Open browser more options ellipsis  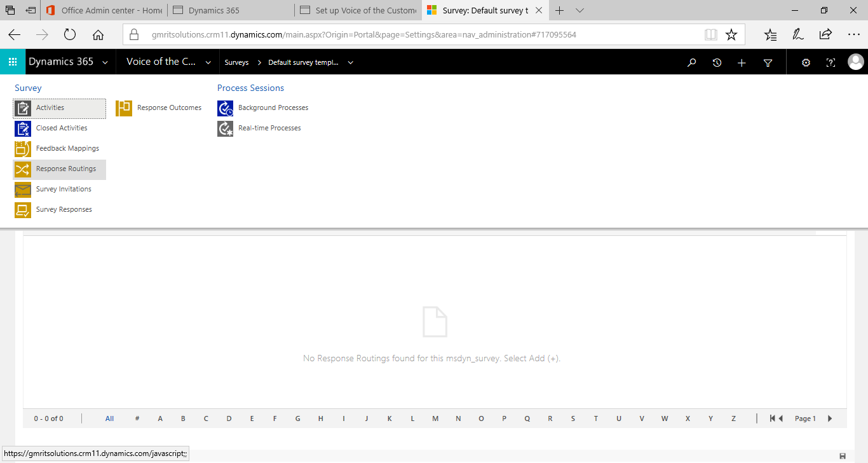click(854, 35)
